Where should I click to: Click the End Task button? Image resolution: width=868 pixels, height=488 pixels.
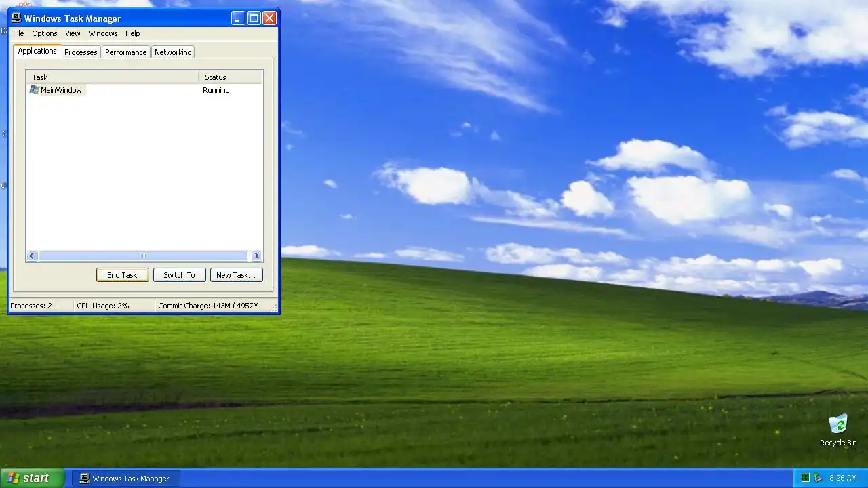click(122, 274)
